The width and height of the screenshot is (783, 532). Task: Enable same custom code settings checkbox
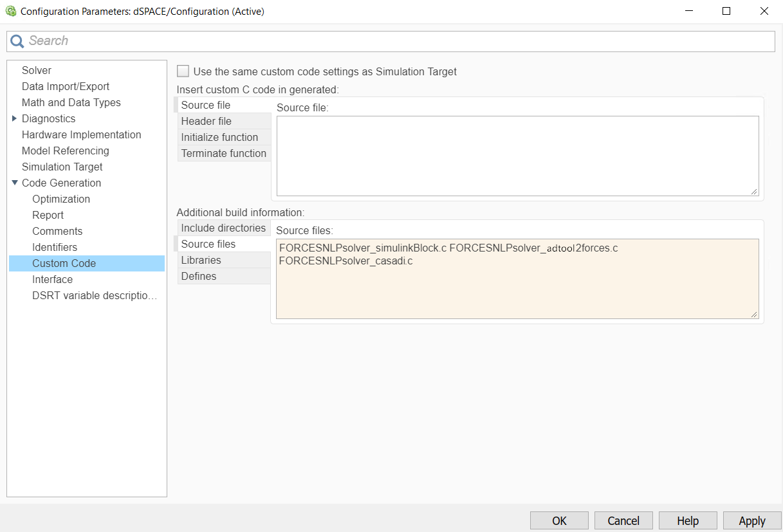click(183, 71)
